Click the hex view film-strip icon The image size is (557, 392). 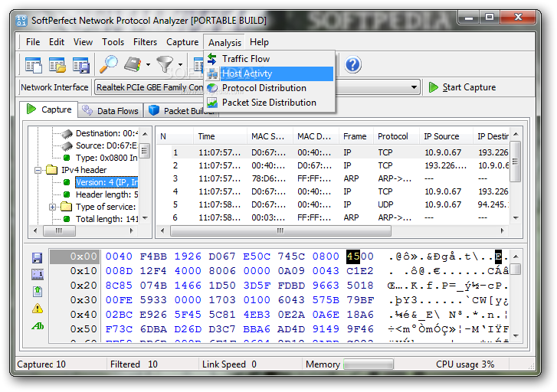(x=38, y=274)
